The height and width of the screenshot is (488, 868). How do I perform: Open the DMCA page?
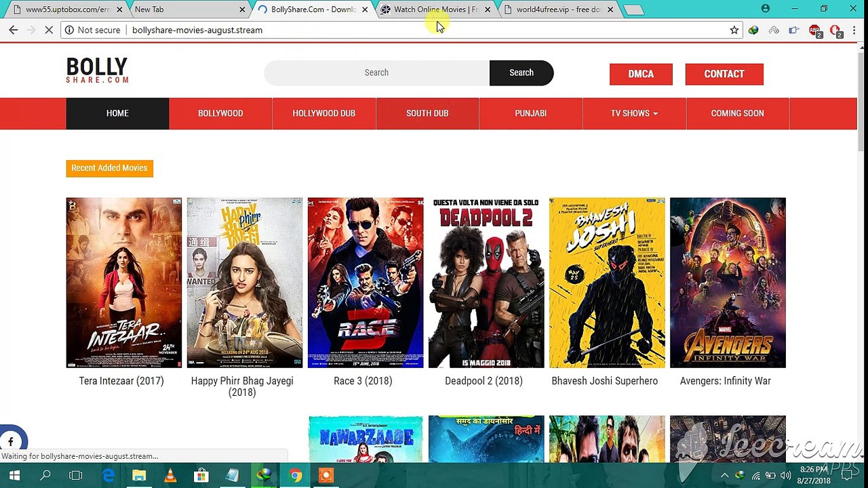tap(641, 74)
